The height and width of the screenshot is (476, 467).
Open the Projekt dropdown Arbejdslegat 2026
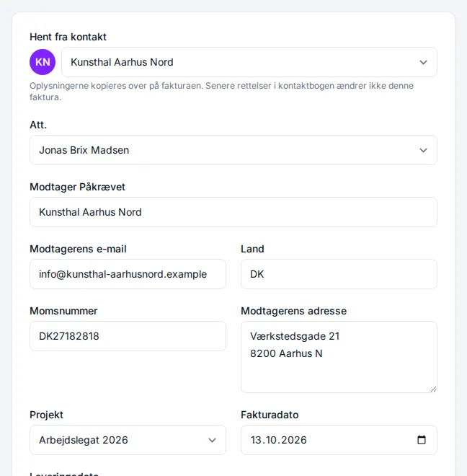tap(128, 440)
